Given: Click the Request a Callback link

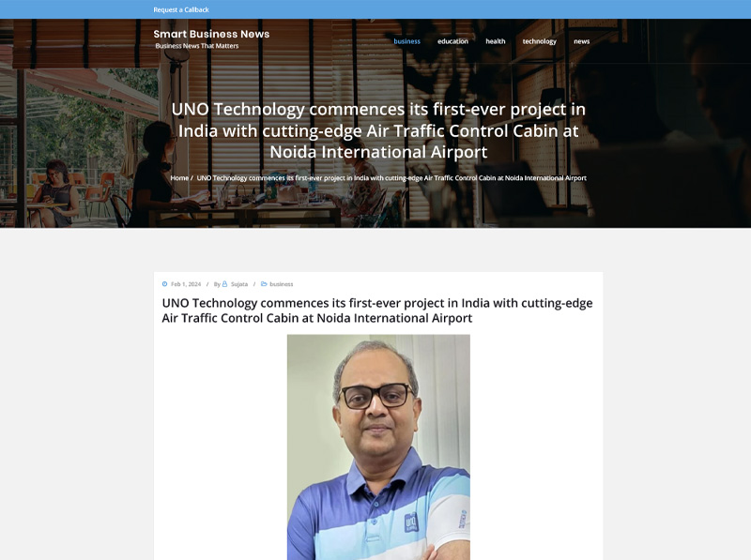Looking at the screenshot, I should 181,9.
